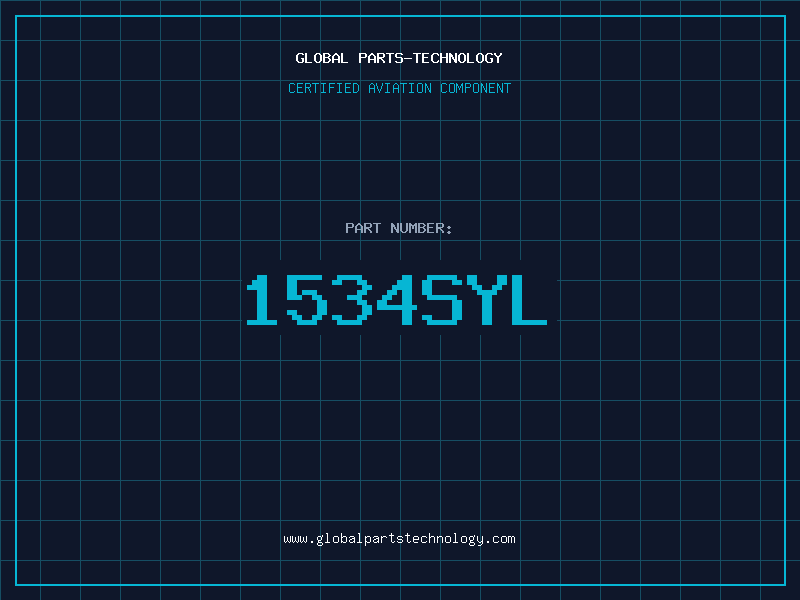Click the part number 1534SYL

(x=396, y=300)
